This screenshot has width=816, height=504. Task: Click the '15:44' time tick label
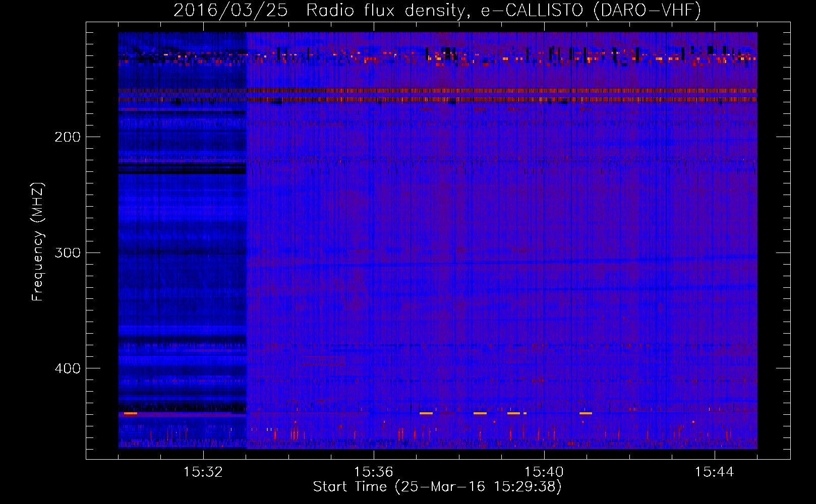[715, 472]
